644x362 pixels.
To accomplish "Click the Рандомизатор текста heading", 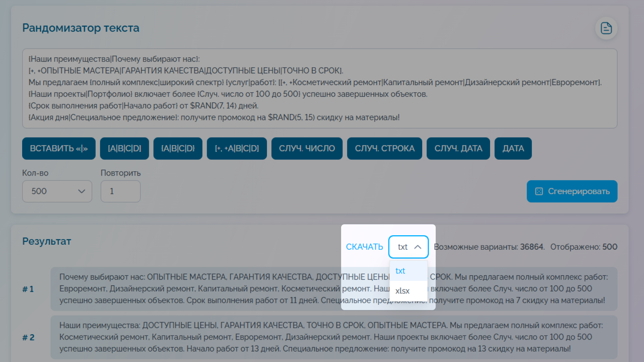I will pos(80,28).
